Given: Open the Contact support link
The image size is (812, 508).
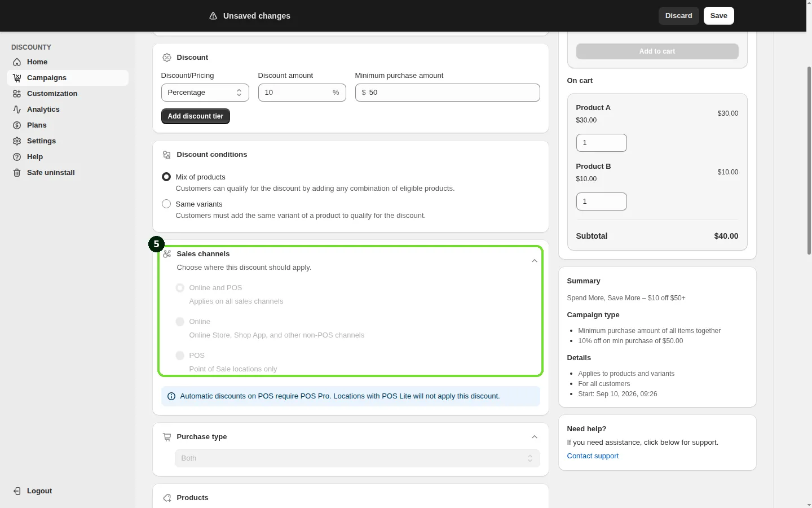Looking at the screenshot, I should pyautogui.click(x=593, y=456).
